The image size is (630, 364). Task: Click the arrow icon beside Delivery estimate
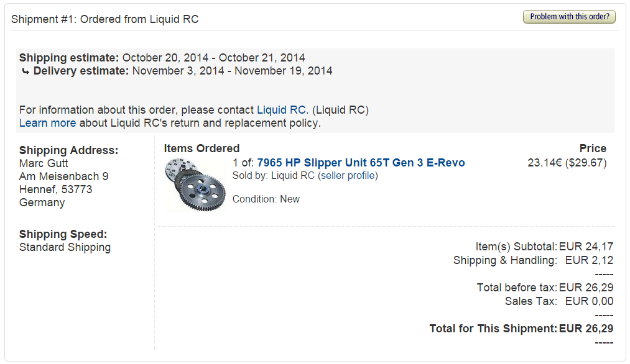pos(25,71)
